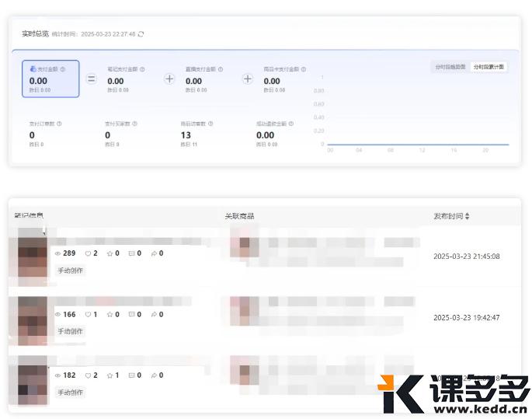Refresh the real-time overview statistics
The image size is (532, 419).
[141, 34]
